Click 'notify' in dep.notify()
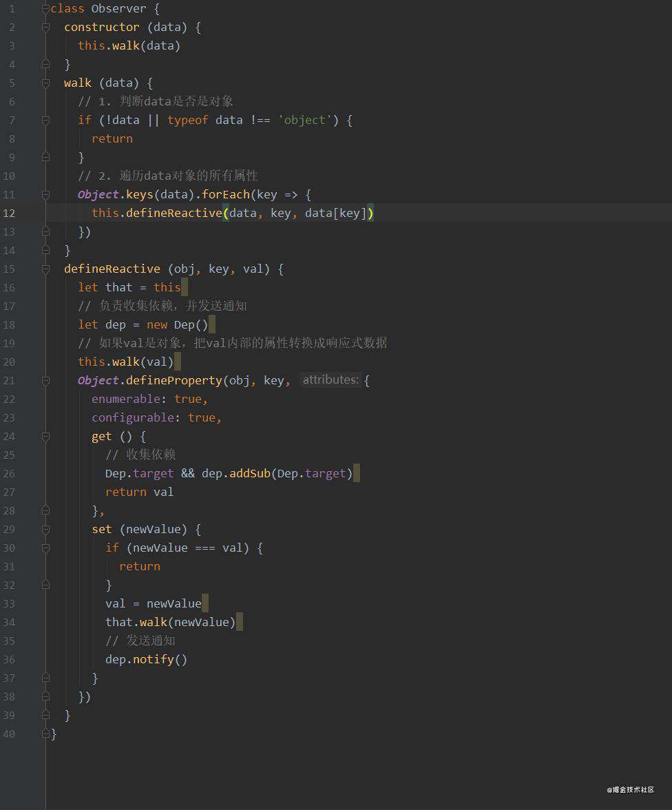Screen dimensions: 672x810 pyautogui.click(x=154, y=660)
